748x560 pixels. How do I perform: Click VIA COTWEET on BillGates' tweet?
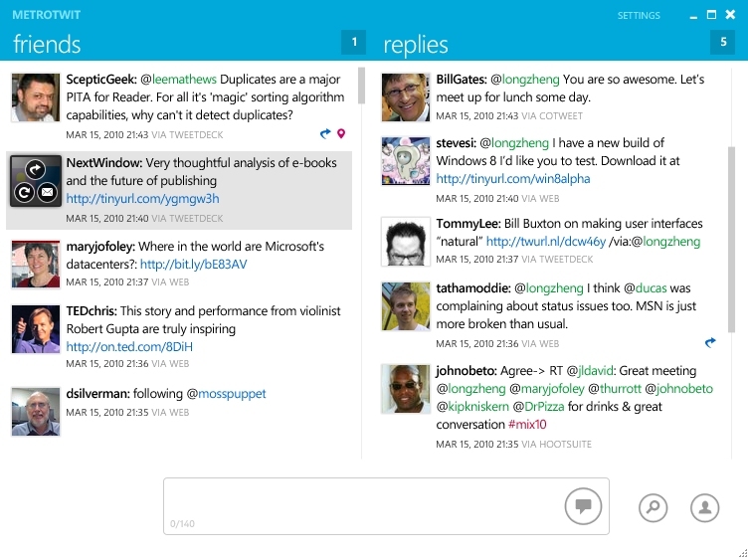pyautogui.click(x=552, y=116)
